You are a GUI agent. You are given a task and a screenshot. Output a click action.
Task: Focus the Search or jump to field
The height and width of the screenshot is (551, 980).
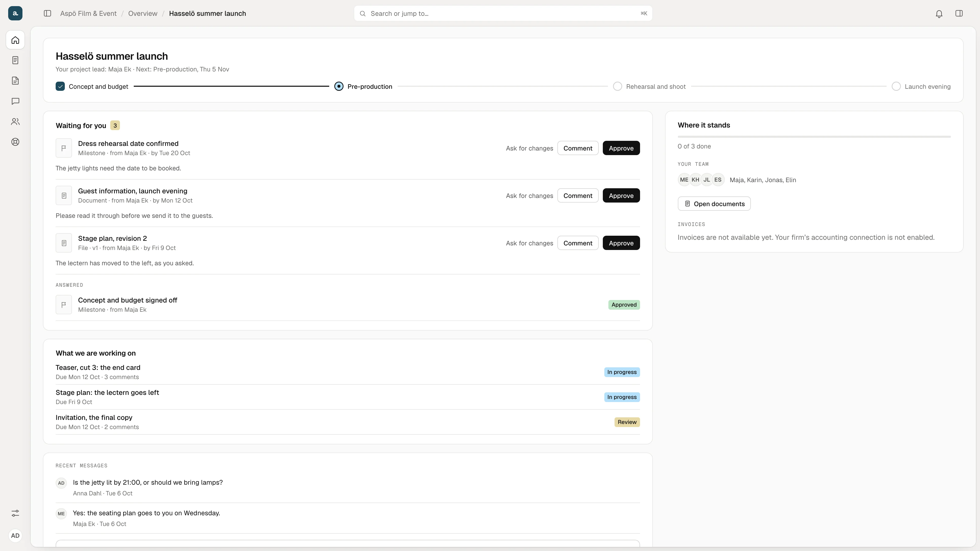(503, 13)
